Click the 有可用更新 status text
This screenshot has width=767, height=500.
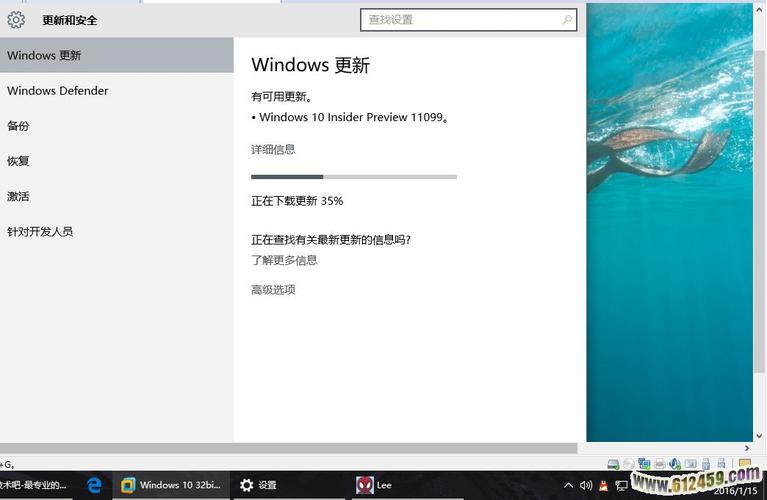[x=281, y=97]
